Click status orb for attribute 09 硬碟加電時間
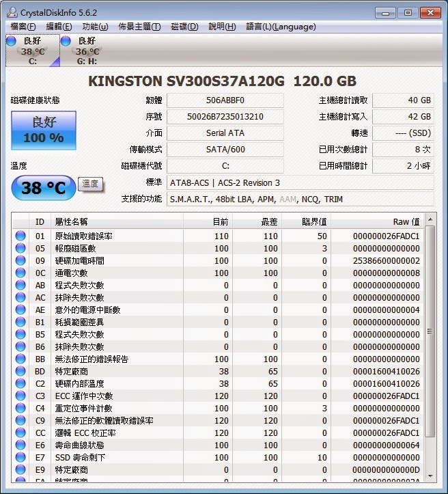This screenshot has width=448, height=494. pyautogui.click(x=20, y=260)
